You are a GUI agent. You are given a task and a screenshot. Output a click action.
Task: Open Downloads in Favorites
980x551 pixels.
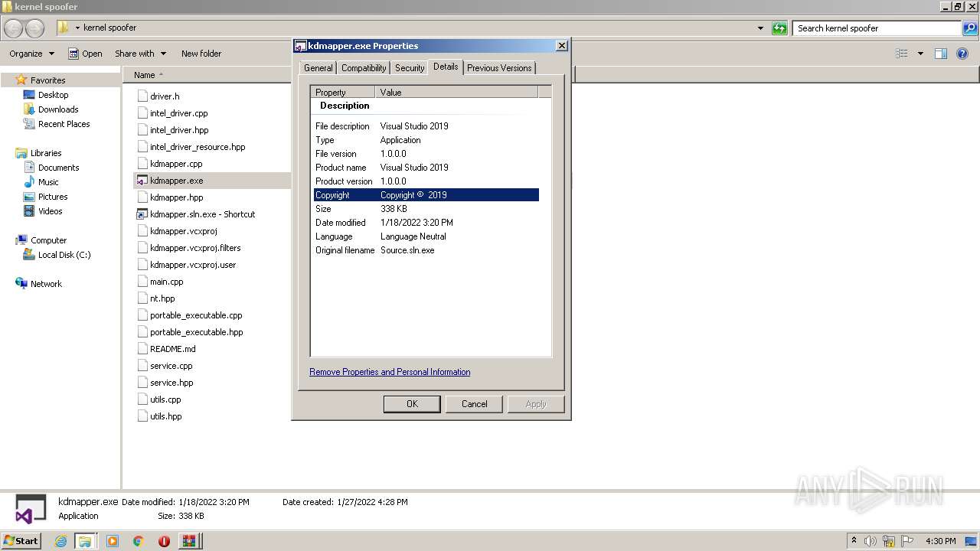click(x=58, y=109)
